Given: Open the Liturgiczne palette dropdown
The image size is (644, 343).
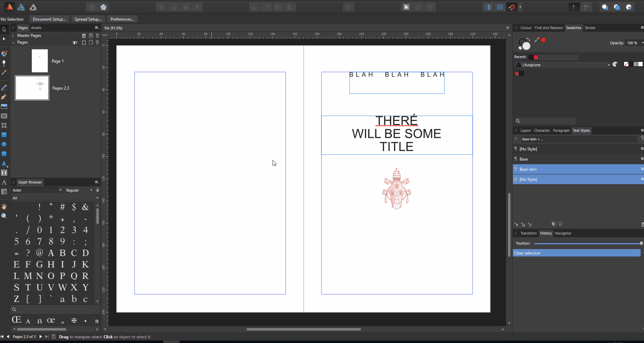Looking at the screenshot, I should [x=563, y=65].
